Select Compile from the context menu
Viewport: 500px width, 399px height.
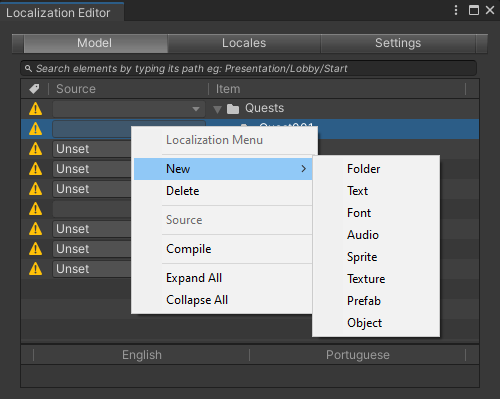[223, 249]
